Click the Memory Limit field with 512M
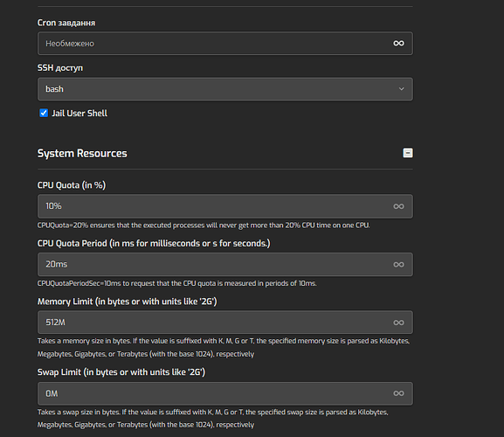 tap(225, 323)
